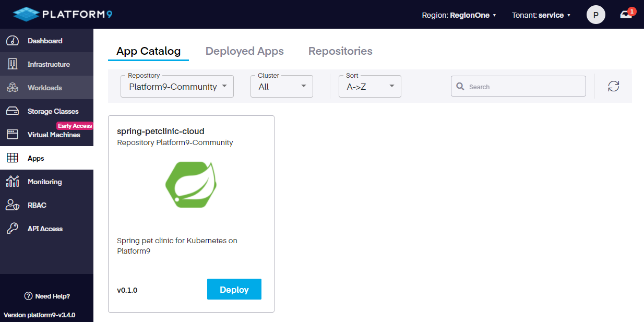
Task: Click the Storage Classes drive icon
Action: [13, 111]
